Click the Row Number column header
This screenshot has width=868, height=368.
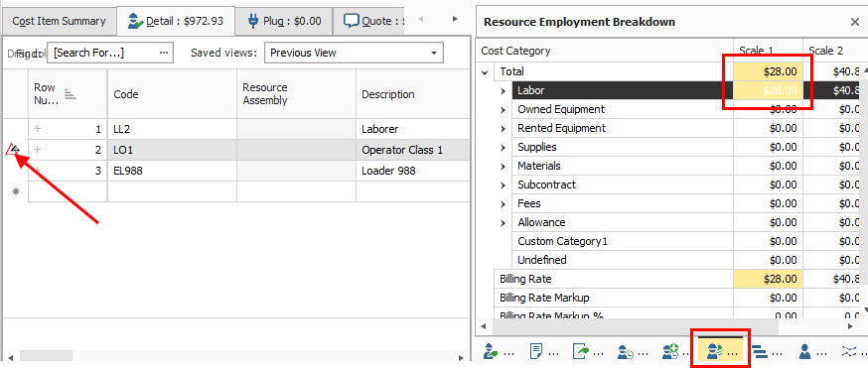point(68,94)
